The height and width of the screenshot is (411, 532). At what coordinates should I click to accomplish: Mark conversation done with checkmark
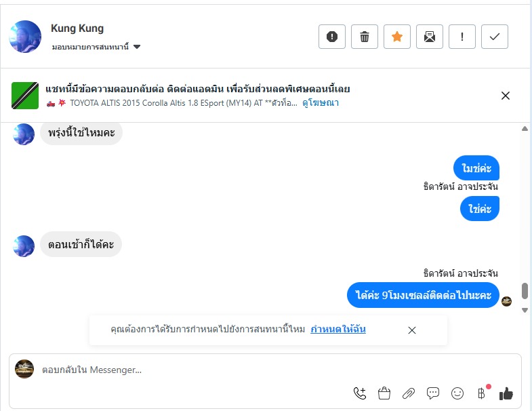click(495, 37)
